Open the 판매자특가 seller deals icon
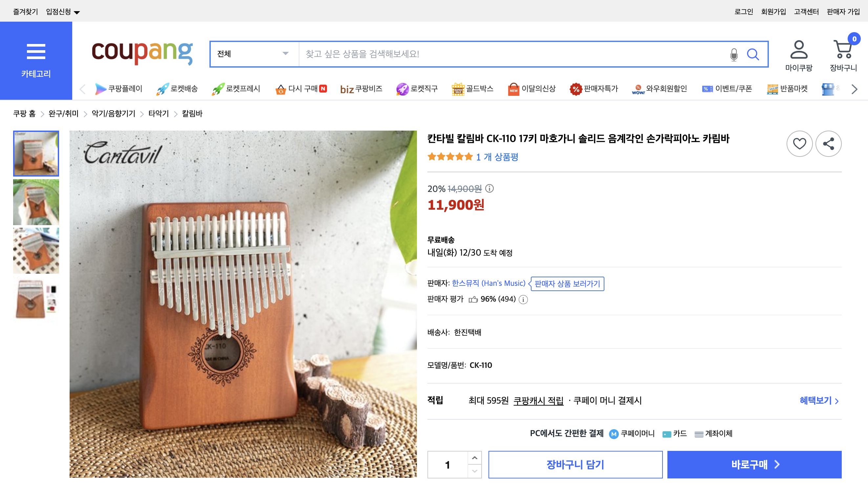Viewport: 868px width, 485px height. [595, 89]
